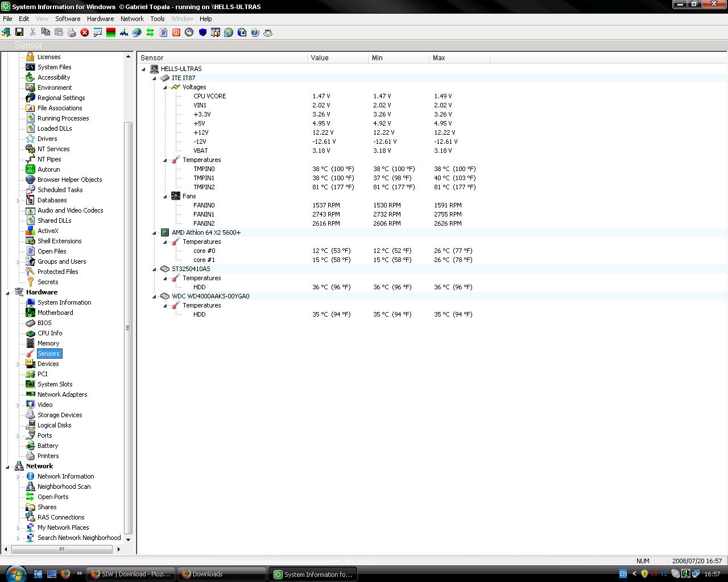
Task: Open the Software menu
Action: (x=68, y=19)
